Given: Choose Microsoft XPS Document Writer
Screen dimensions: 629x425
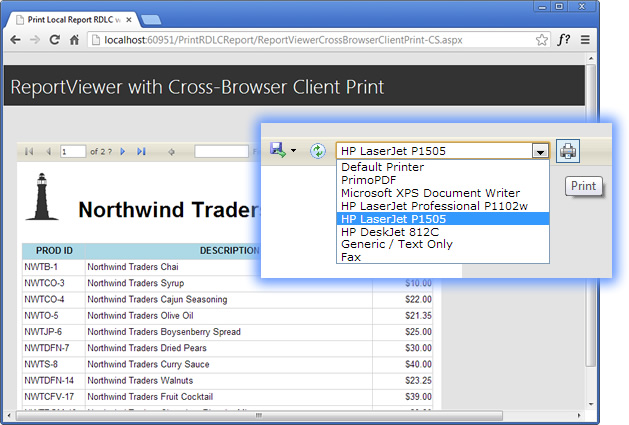Looking at the screenshot, I should (x=443, y=193).
